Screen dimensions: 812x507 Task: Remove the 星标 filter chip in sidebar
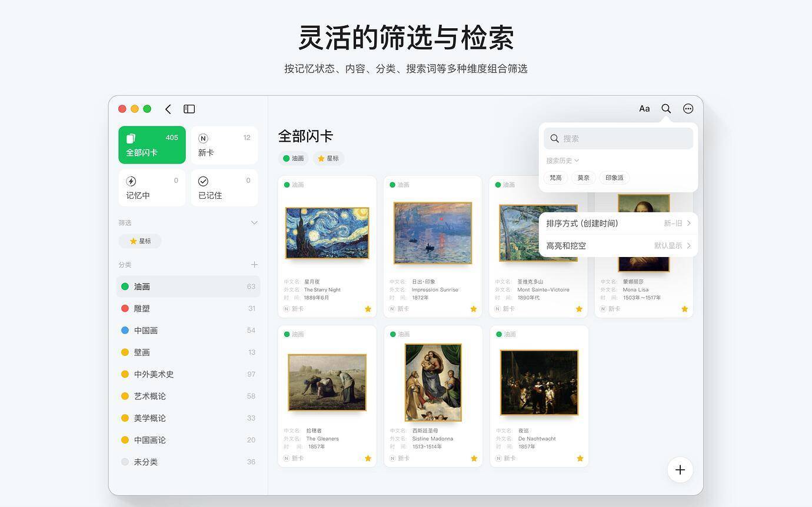click(x=140, y=241)
